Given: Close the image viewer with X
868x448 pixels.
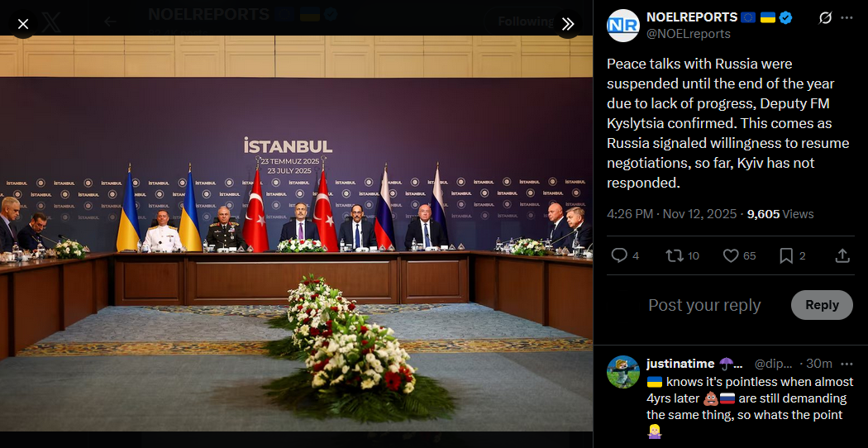Looking at the screenshot, I should point(22,24).
